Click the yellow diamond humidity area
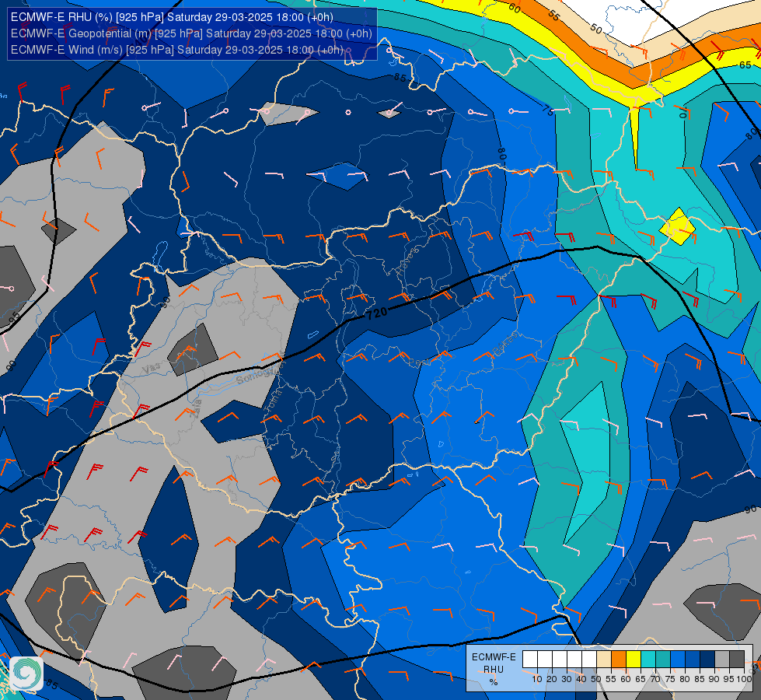This screenshot has height=700, width=761. click(677, 226)
